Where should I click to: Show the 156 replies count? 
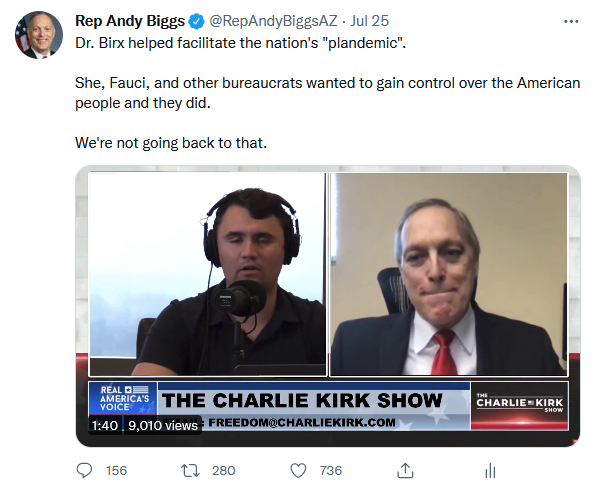click(x=116, y=471)
